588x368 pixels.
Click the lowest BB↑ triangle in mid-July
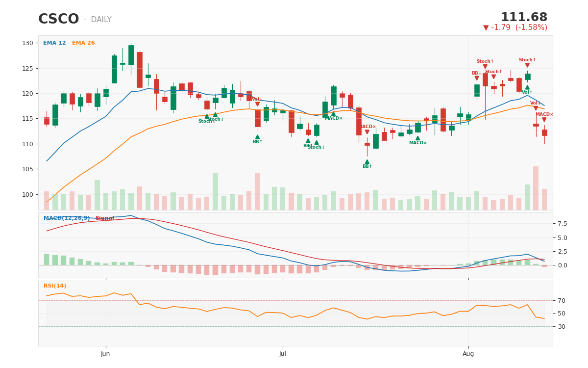click(x=367, y=161)
